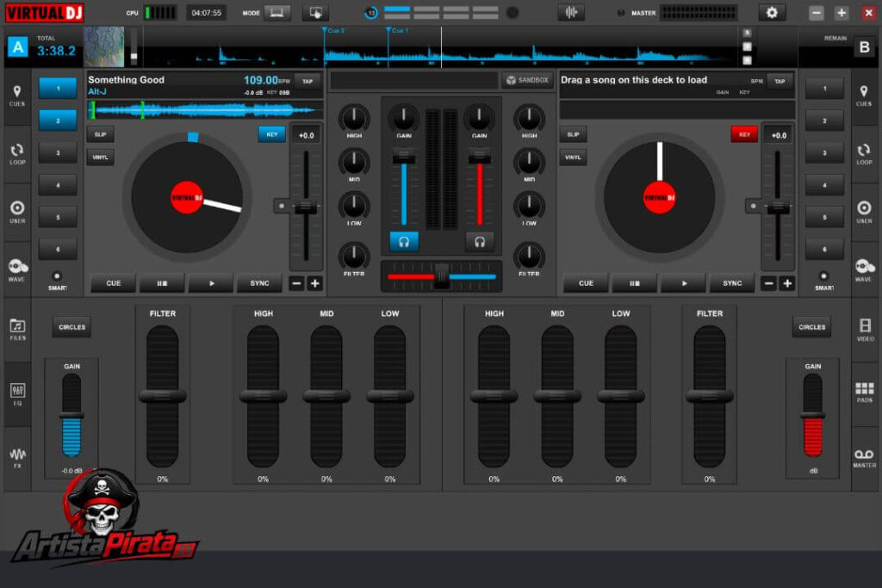The image size is (882, 588).
Task: Open the FX sidebar panel
Action: tap(17, 458)
